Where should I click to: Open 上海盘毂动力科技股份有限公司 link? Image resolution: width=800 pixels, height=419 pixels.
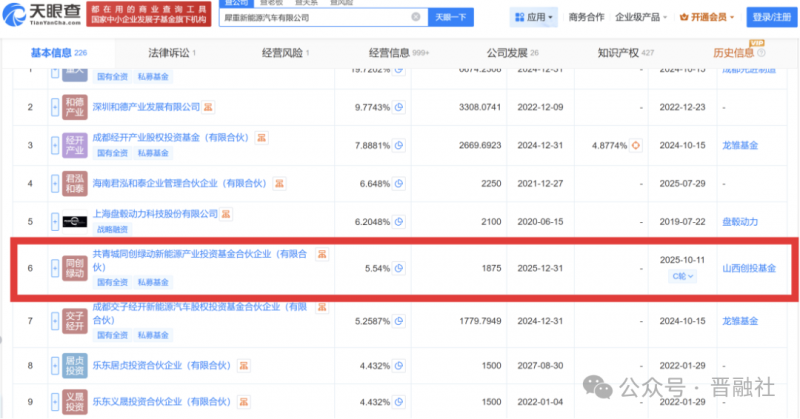155,214
